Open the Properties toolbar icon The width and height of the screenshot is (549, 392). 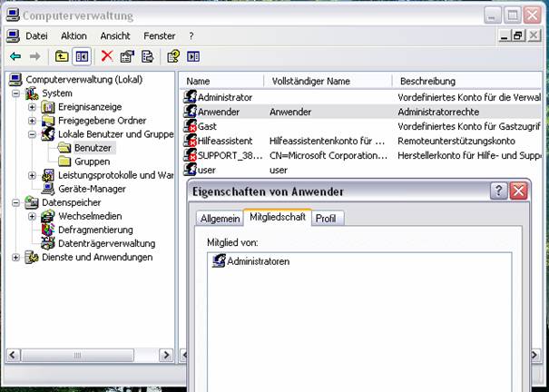pyautogui.click(x=127, y=56)
